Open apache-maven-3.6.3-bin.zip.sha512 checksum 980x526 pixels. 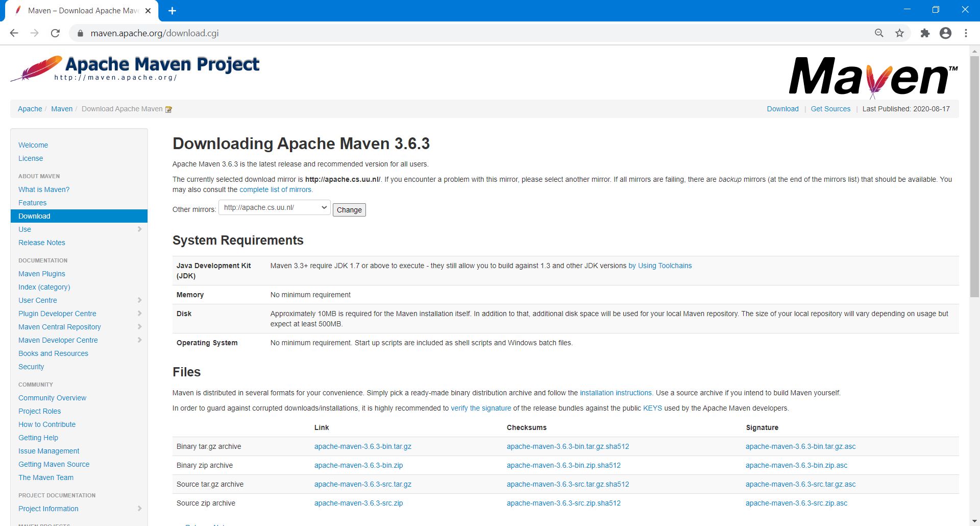[563, 465]
